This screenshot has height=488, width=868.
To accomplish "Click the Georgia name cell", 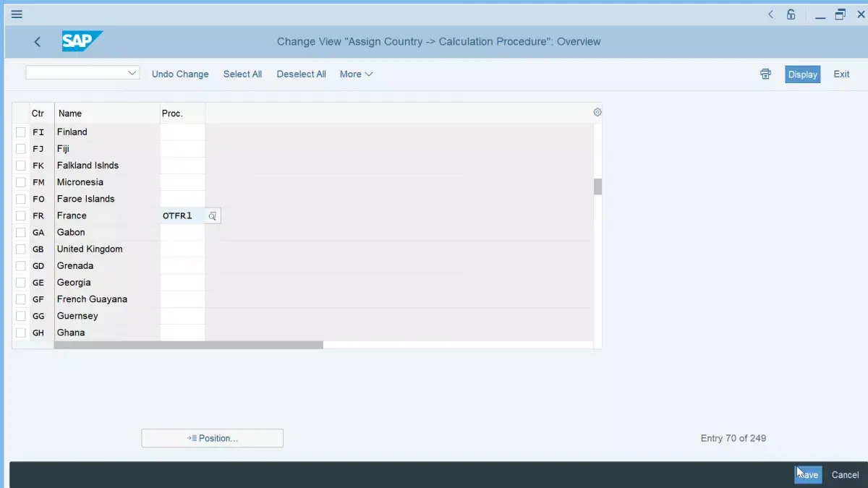I will pos(107,282).
